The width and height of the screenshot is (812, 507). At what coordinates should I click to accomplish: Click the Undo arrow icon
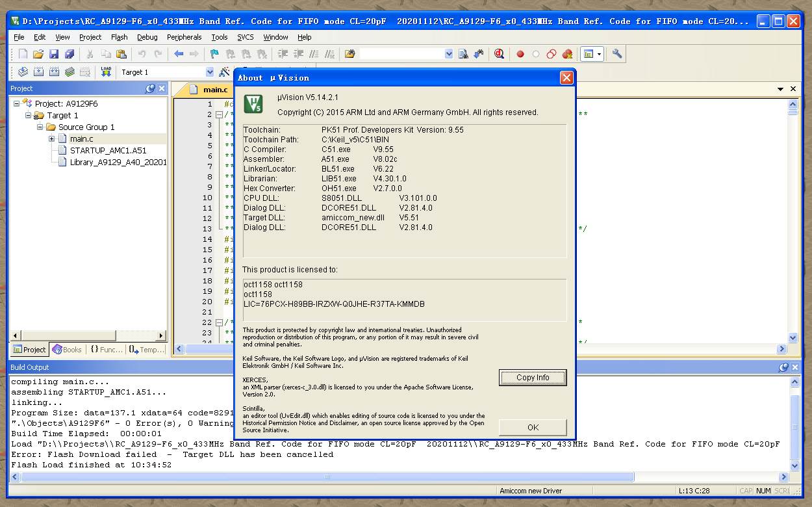[x=142, y=54]
